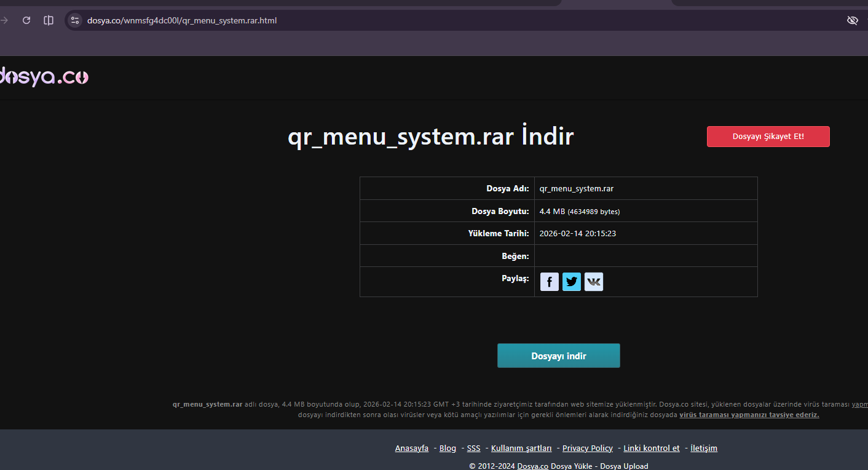Image resolution: width=868 pixels, height=470 pixels.
Task: Open the Privacy Policy link
Action: pos(588,448)
